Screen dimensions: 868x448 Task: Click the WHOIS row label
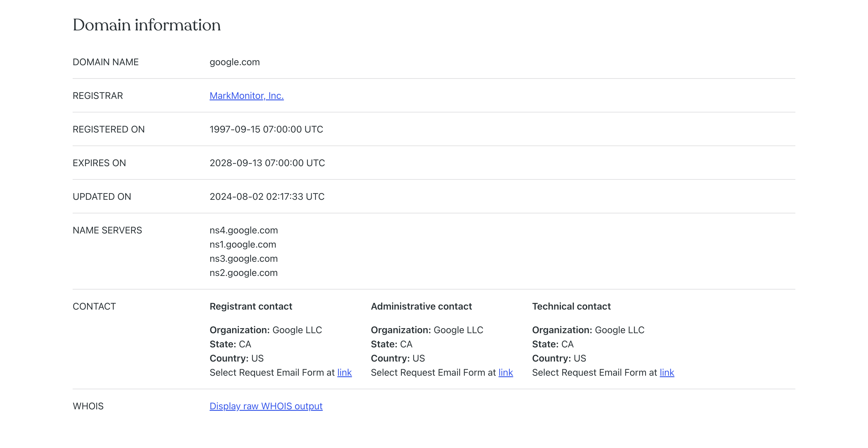[88, 406]
